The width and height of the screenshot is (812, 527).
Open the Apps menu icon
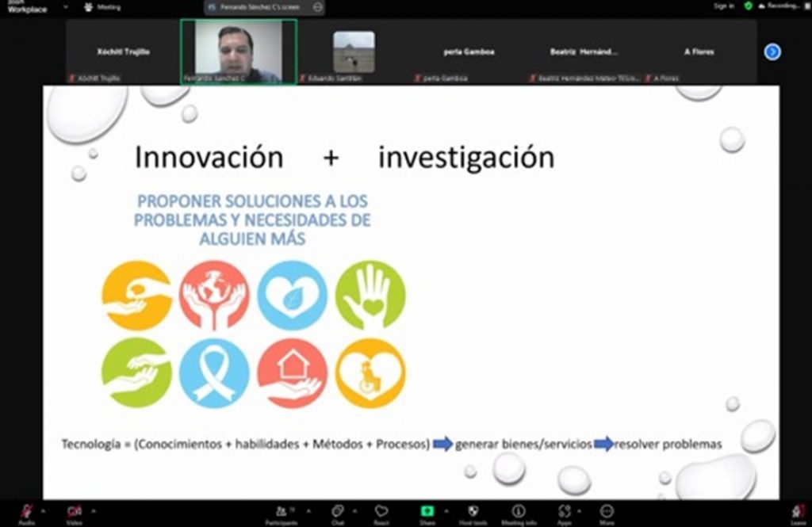tap(565, 512)
